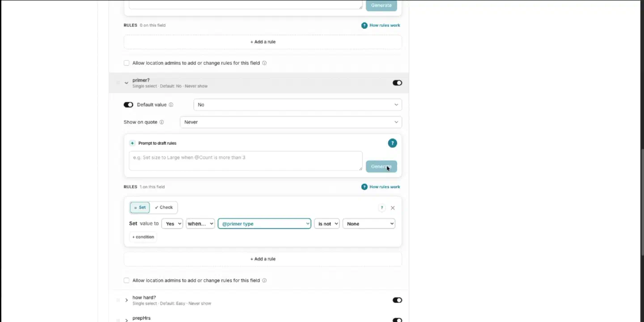This screenshot has height=322, width=644.
Task: Open the is not operator dropdown
Action: coord(327,223)
